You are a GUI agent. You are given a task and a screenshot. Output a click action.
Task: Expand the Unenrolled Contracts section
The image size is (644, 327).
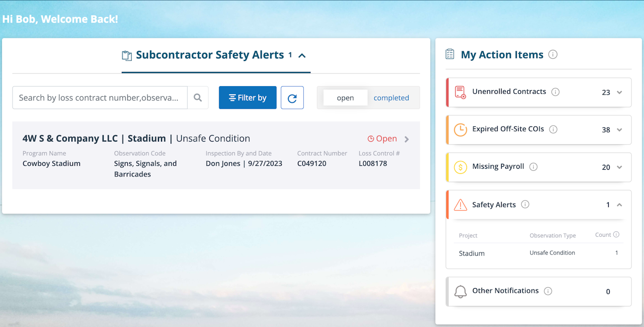click(619, 92)
